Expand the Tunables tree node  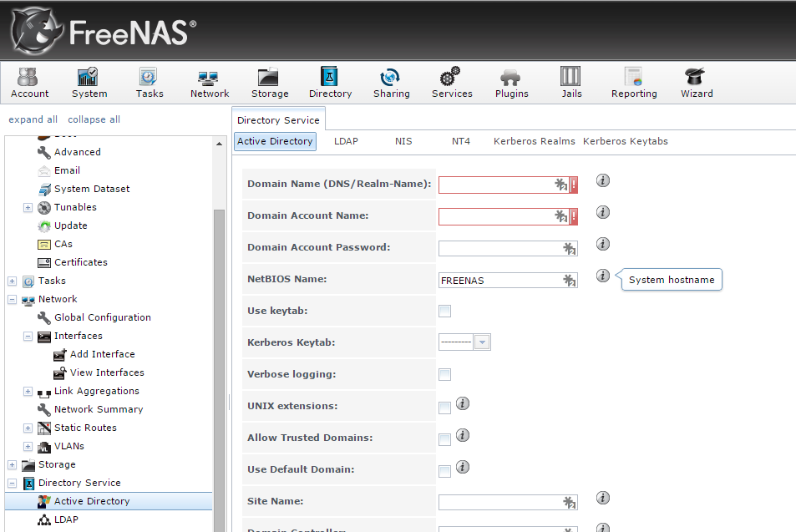(x=28, y=208)
